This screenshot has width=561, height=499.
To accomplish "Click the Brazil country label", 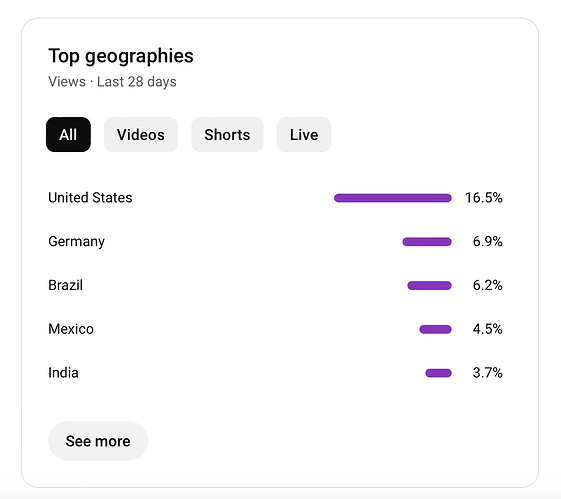I will pyautogui.click(x=65, y=285).
